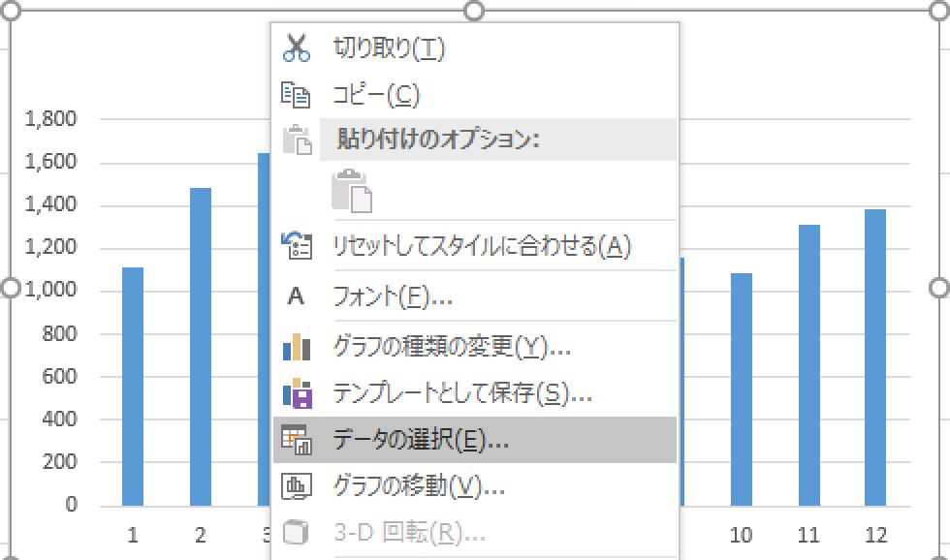The width and height of the screenshot is (950, 560).
Task: Click the 1,800 axis label
Action: click(x=50, y=118)
